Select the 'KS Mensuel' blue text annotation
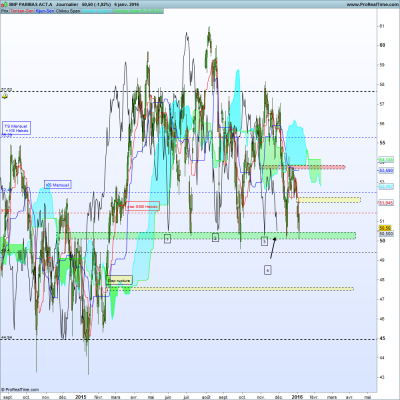400x400 pixels. coord(58,185)
